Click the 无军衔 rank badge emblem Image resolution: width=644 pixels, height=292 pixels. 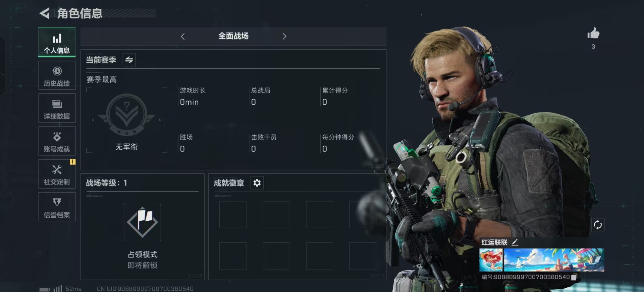click(126, 115)
